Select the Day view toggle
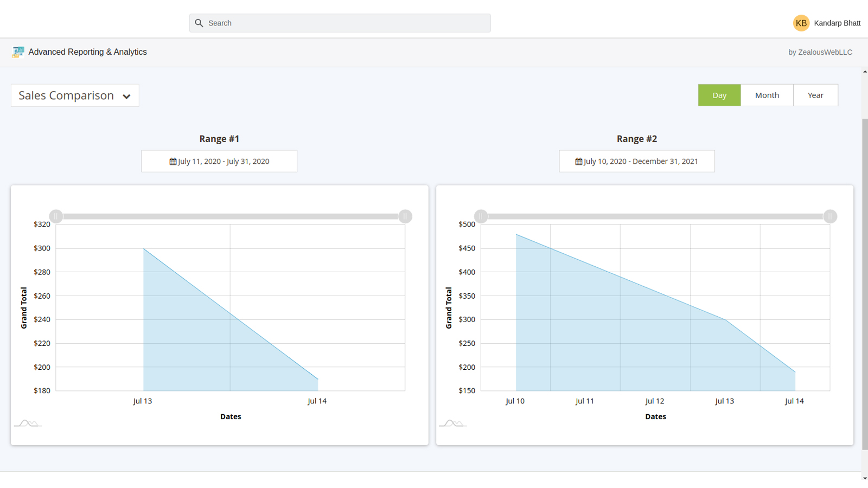This screenshot has height=488, width=868. pyautogui.click(x=719, y=95)
